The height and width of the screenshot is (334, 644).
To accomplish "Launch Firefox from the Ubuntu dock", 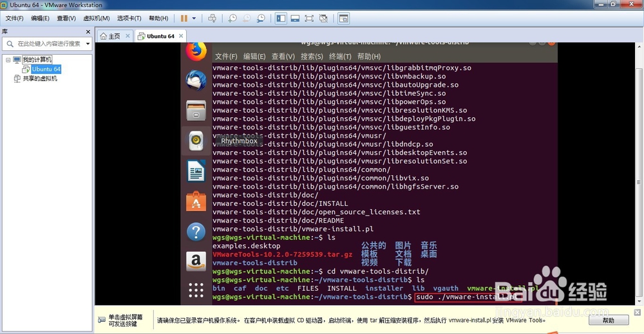I will coord(196,51).
